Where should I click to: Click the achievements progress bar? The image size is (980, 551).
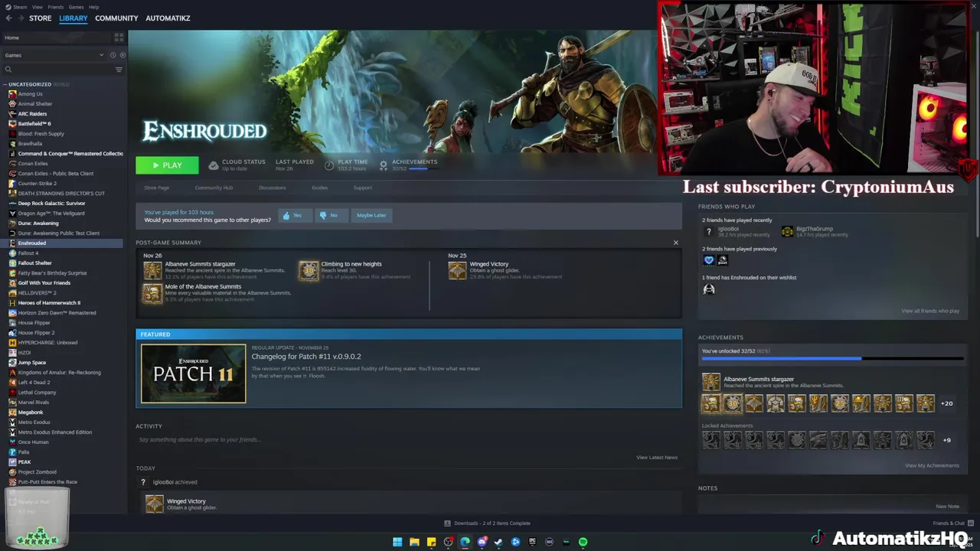[832, 358]
